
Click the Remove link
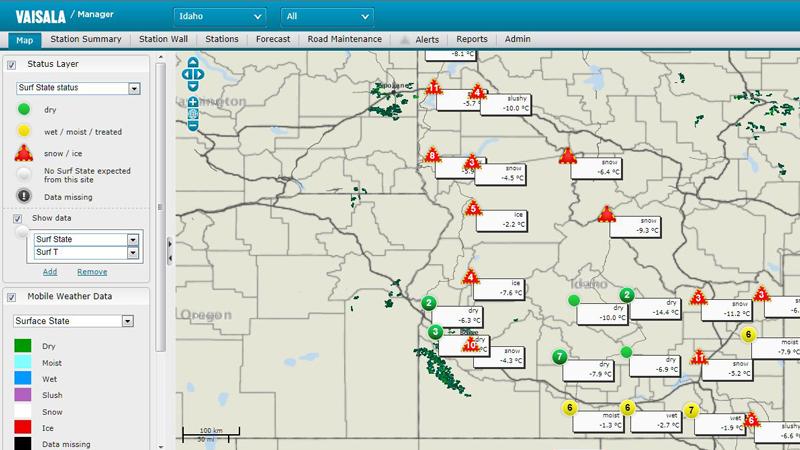(x=92, y=272)
